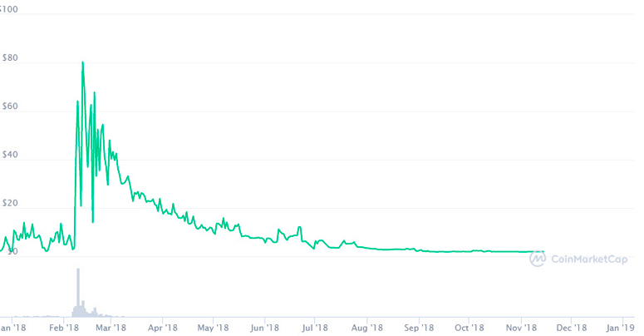Select the Oct '18 axis label
The height and width of the screenshot is (336, 644).
click(x=469, y=328)
